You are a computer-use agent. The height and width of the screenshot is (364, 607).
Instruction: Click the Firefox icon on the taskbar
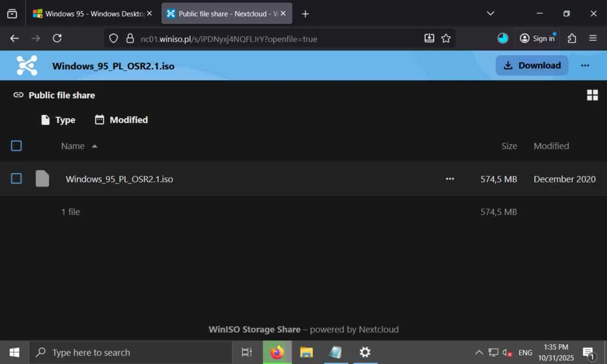(277, 352)
